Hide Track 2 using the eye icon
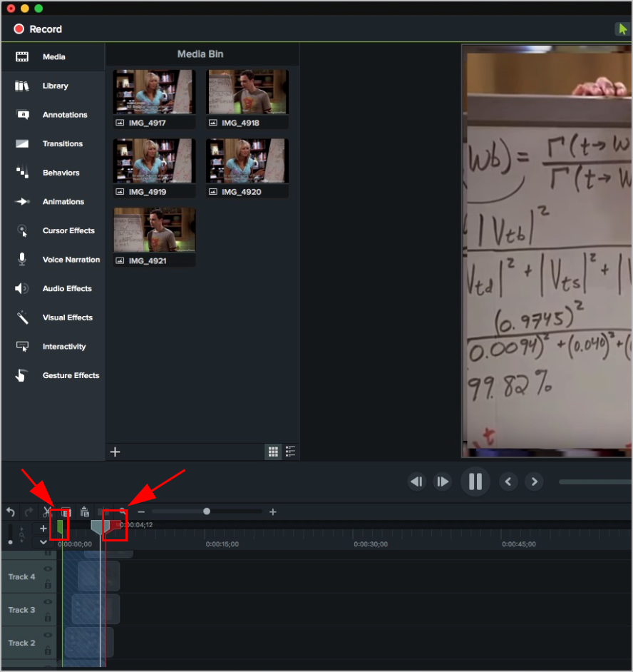Viewport: 633px width, 672px height. tap(48, 635)
